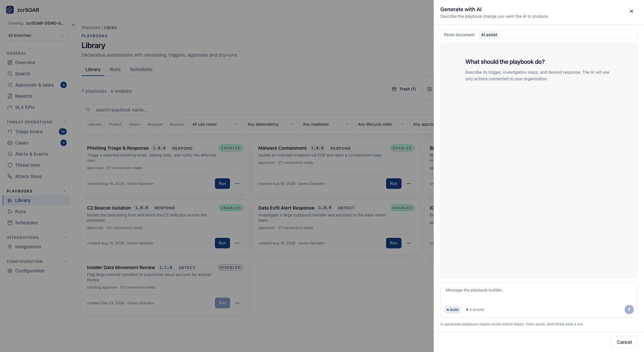Select the AI assist tab
This screenshot has width=644, height=352.
pos(489,35)
